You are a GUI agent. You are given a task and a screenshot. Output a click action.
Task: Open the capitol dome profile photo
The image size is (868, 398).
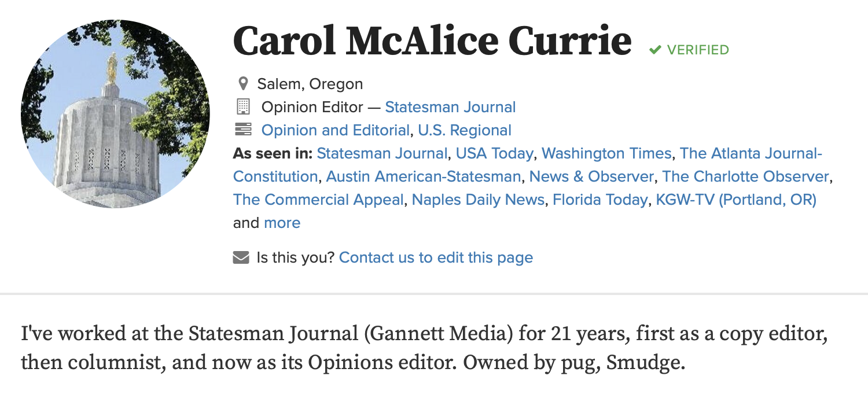pos(115,114)
